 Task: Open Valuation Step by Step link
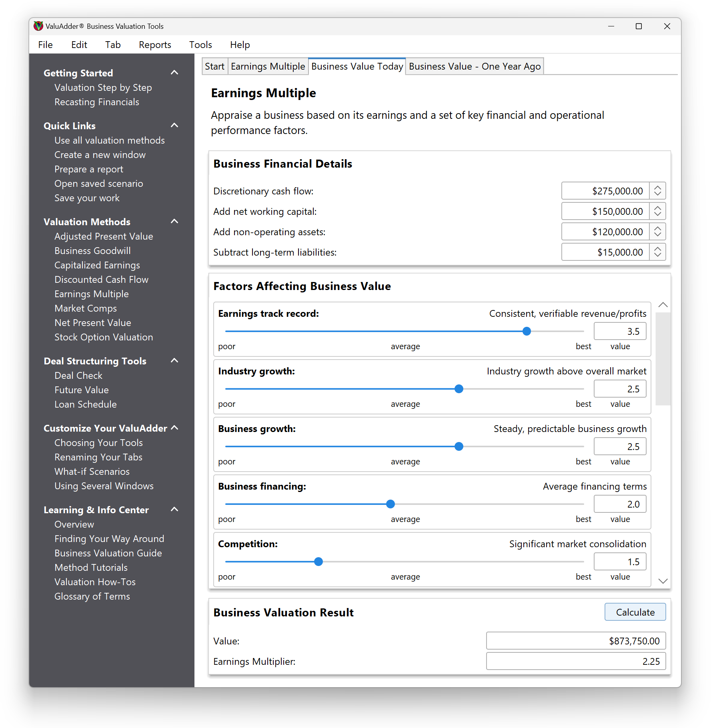pos(103,88)
